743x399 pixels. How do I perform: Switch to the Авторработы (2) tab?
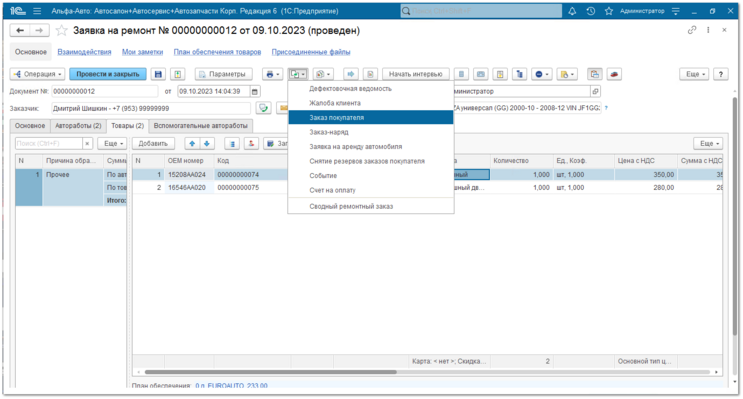(x=78, y=126)
